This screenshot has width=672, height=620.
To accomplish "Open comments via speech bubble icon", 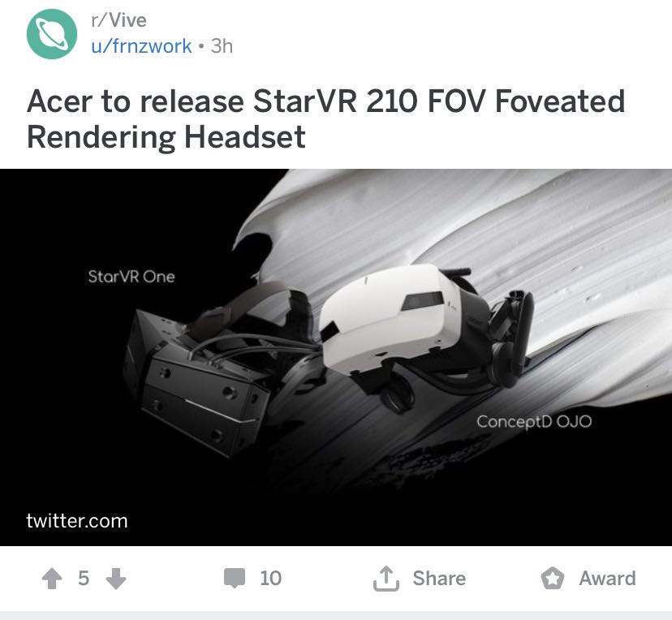I will [x=235, y=578].
